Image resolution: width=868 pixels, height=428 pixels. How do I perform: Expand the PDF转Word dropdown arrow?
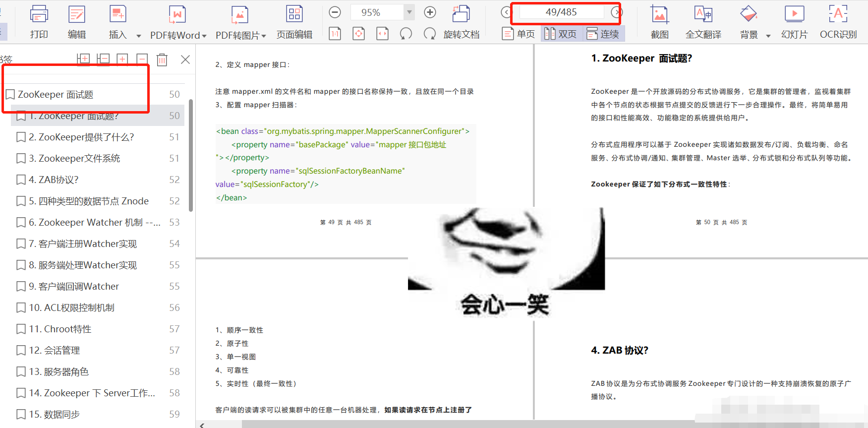[x=204, y=36]
